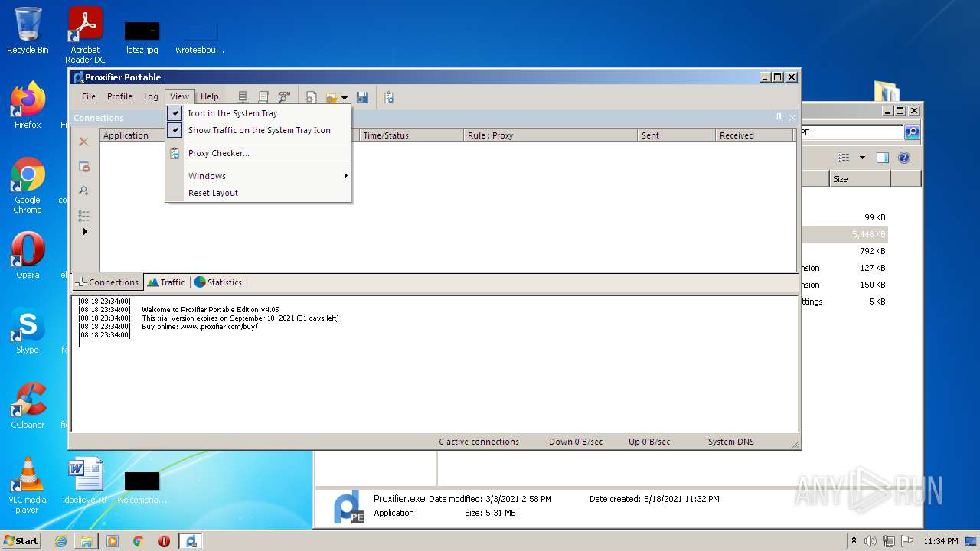
Task: Switch to the Traffic tab
Action: (x=166, y=282)
